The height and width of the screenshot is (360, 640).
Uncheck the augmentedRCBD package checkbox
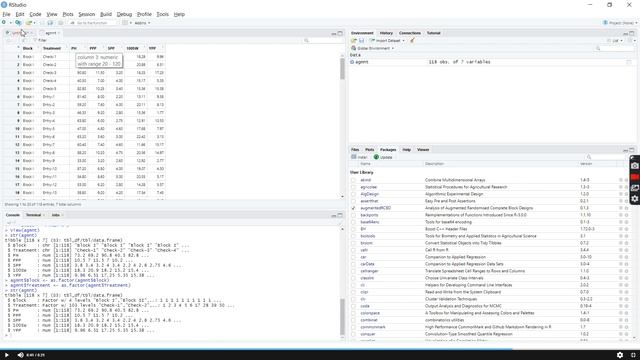point(353,208)
